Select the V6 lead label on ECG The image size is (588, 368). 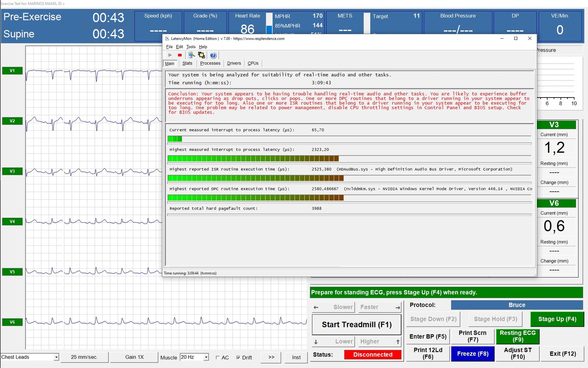point(12,322)
